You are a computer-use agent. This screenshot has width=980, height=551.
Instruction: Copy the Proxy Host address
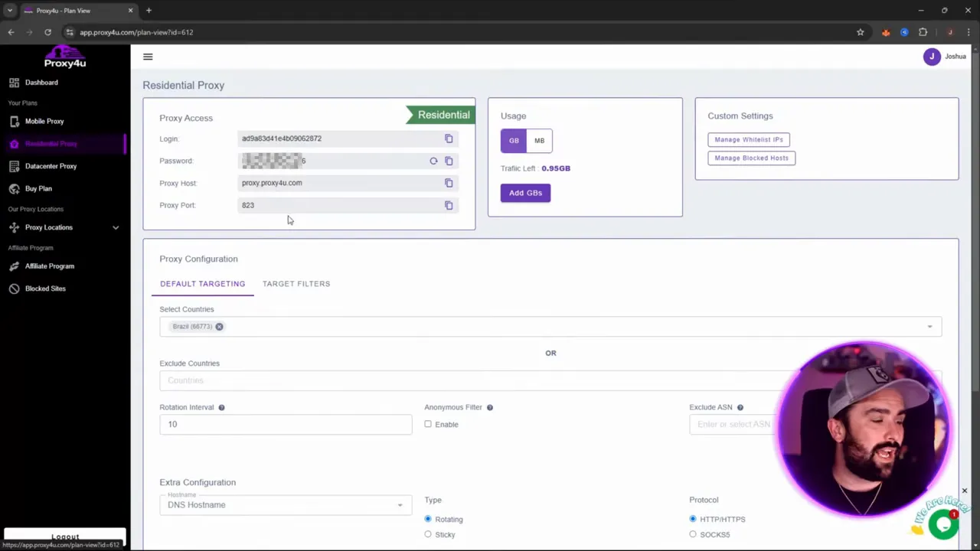click(x=449, y=183)
